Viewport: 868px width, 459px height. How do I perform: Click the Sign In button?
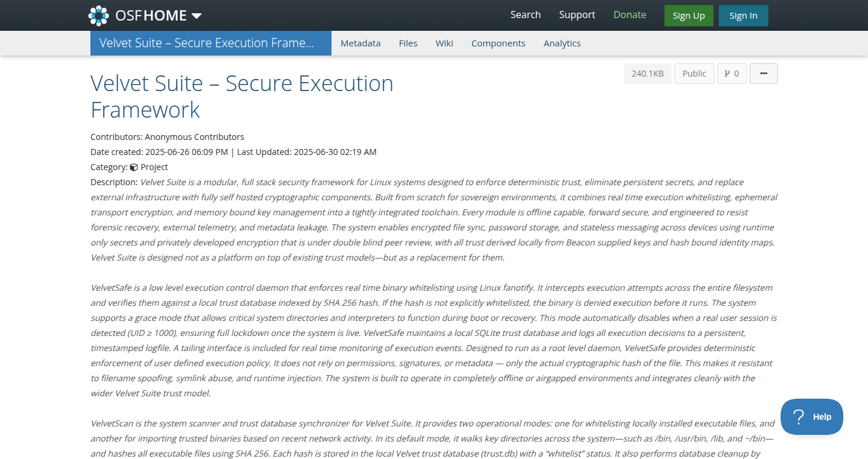coord(743,16)
